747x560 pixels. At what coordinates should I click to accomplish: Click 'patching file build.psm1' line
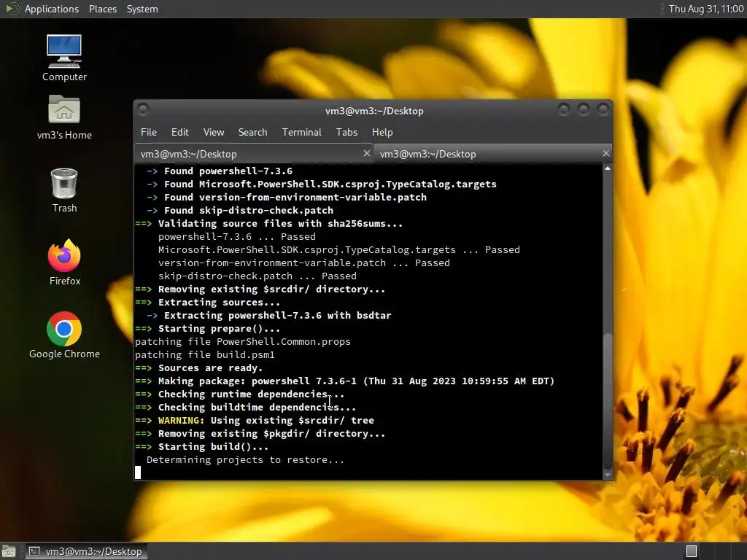point(205,355)
